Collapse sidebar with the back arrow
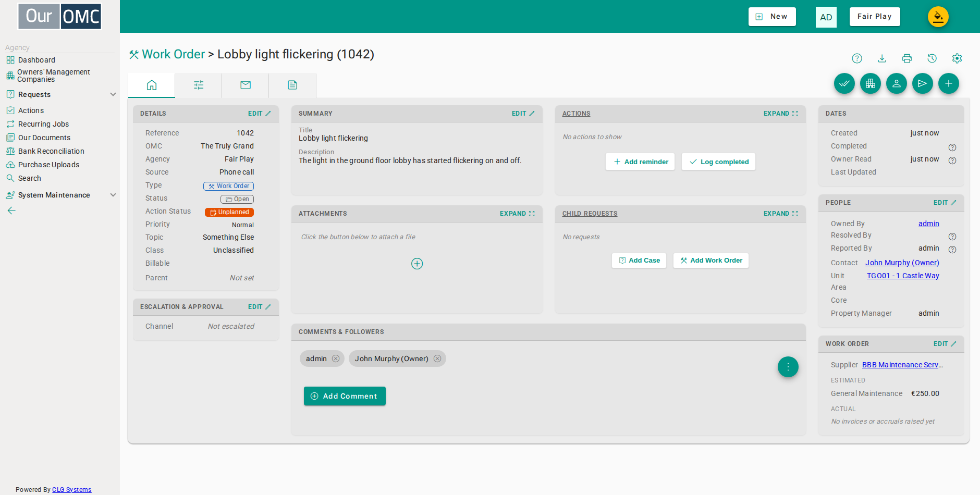Viewport: 980px width, 495px height. point(11,211)
